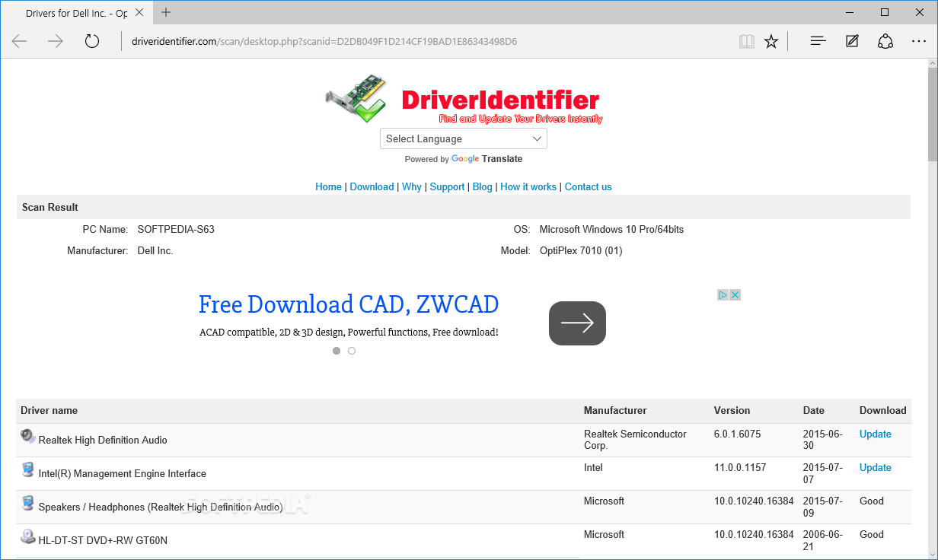Open More actions ellipsis menu
The width and height of the screenshot is (938, 560).
point(919,41)
